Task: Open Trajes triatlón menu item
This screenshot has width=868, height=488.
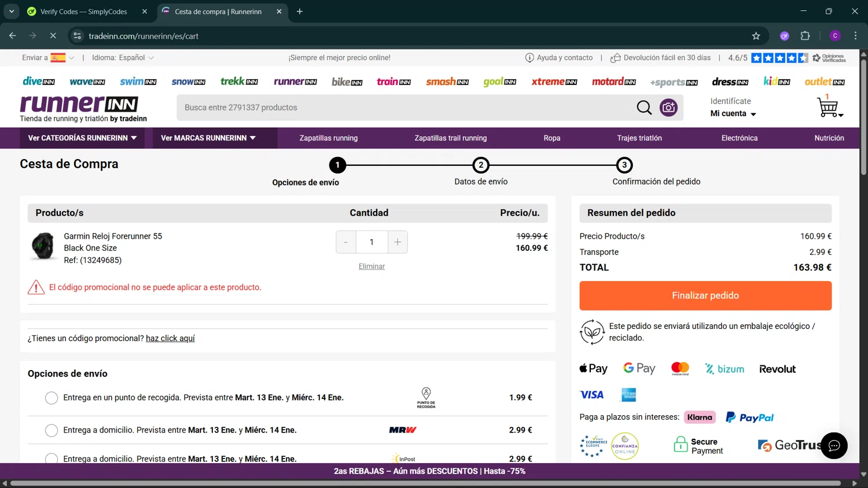Action: click(x=639, y=138)
